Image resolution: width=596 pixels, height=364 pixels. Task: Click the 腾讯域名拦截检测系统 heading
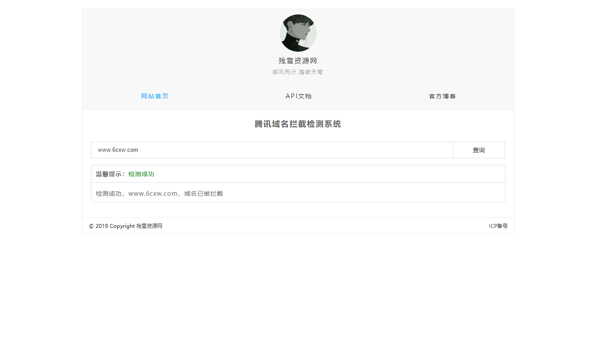298,124
